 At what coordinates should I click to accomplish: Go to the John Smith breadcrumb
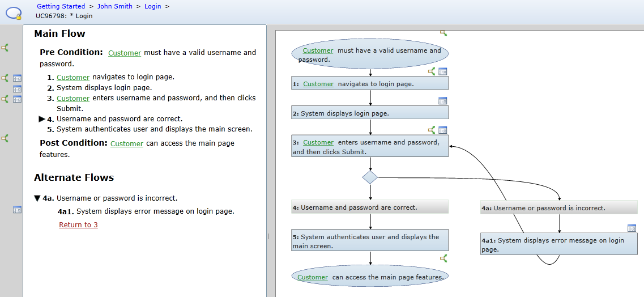click(115, 6)
